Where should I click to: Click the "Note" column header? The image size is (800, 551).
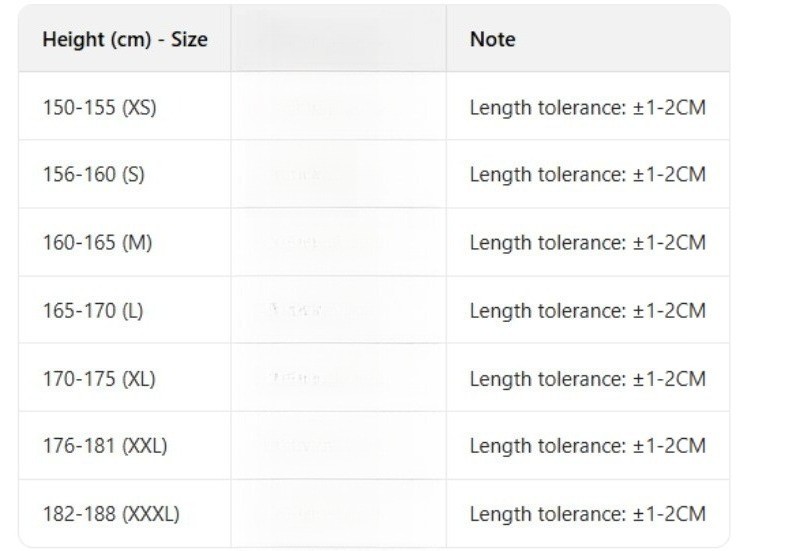pyautogui.click(x=493, y=40)
